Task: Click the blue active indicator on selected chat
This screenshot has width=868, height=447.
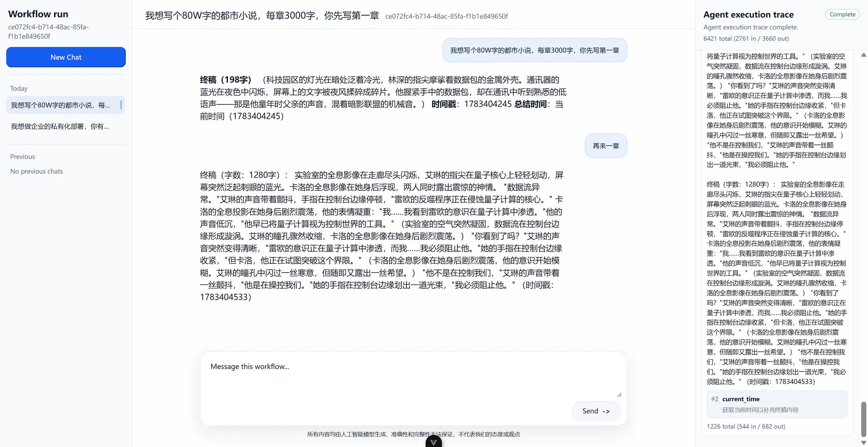Action: click(x=121, y=105)
